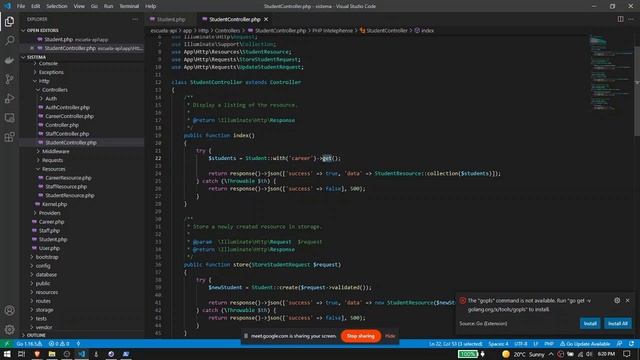Click the Go 1.16.5 version status item
640x360 pixels.
coord(29,344)
